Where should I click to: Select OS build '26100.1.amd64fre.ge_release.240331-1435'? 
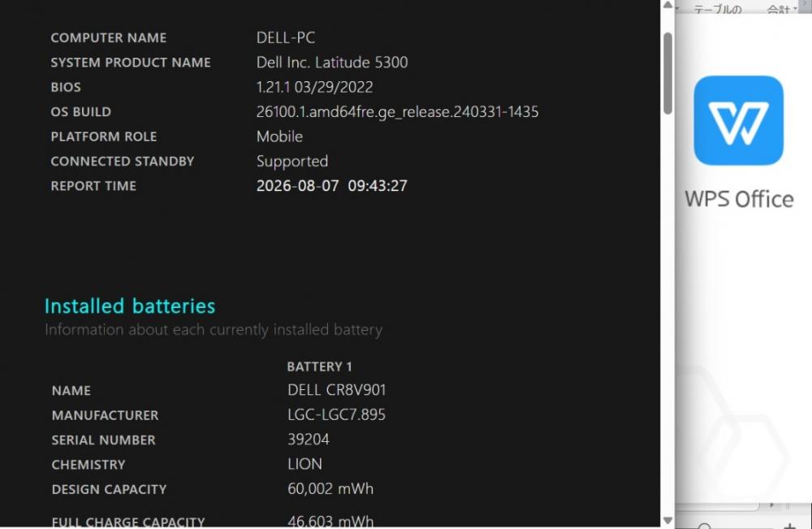point(397,112)
